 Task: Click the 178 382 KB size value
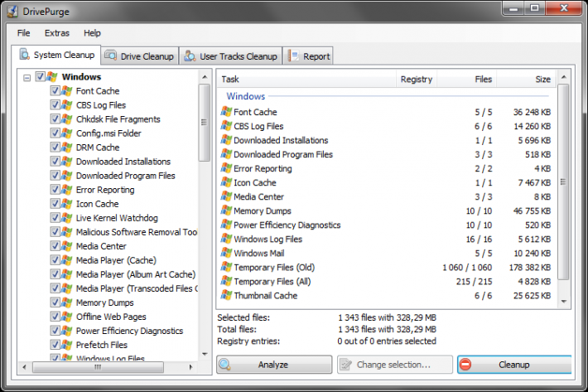pos(529,268)
